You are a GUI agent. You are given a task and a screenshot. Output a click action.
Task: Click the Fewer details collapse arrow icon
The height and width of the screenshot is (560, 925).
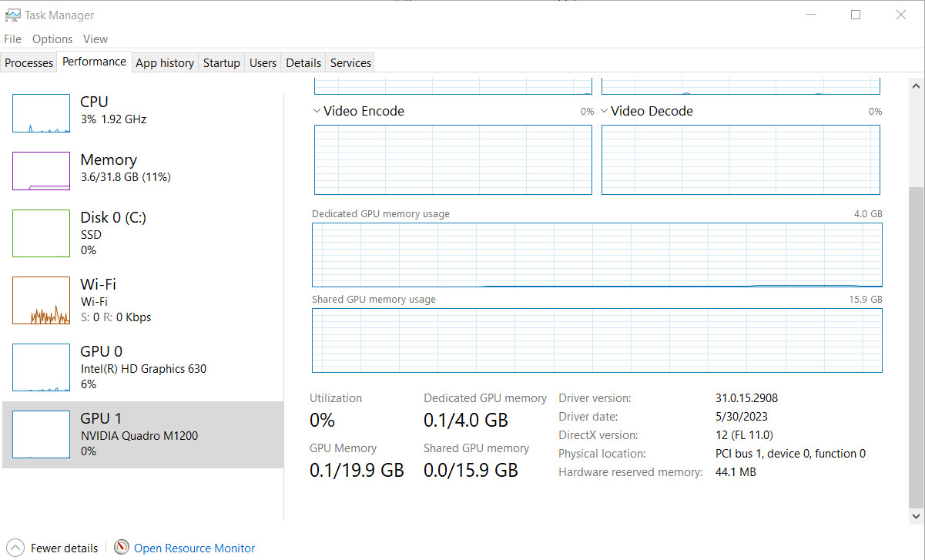[x=15, y=548]
